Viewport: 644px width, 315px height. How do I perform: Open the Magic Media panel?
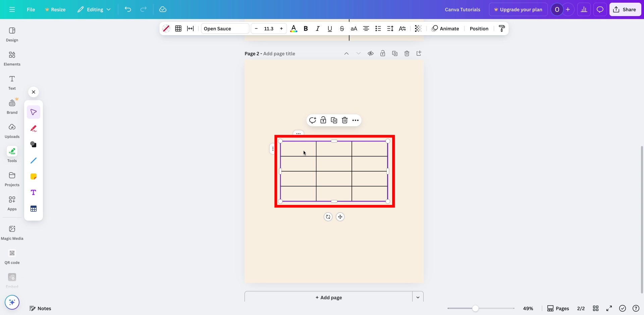click(x=12, y=232)
